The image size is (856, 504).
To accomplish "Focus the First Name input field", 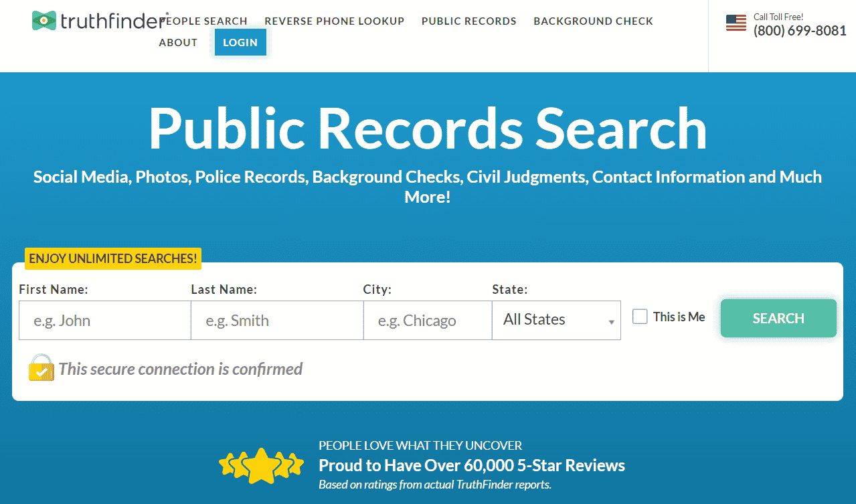I will point(104,320).
